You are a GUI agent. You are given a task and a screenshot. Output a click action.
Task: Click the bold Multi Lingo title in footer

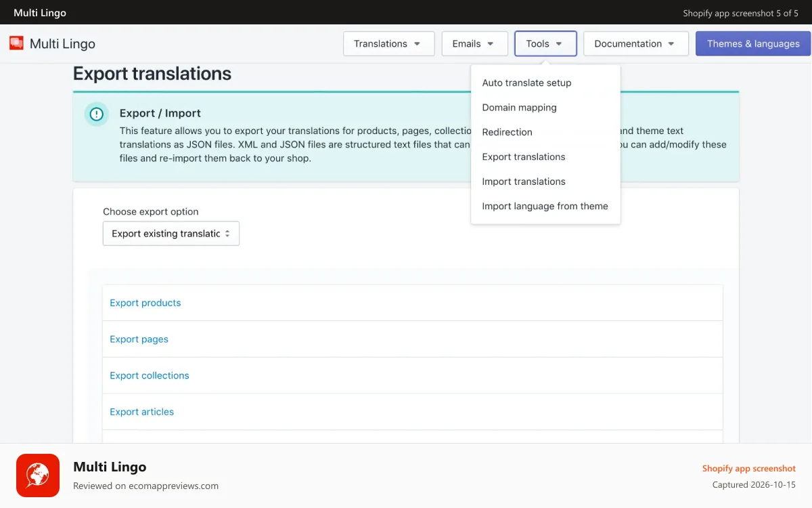point(110,467)
